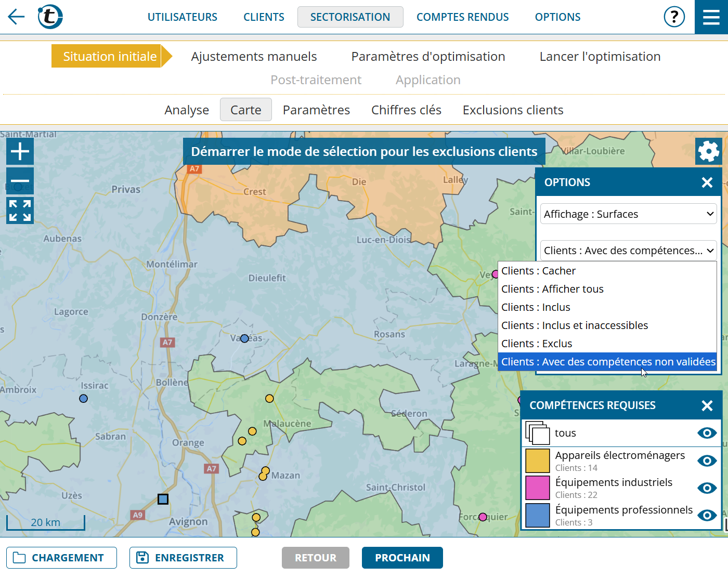Viewport: 728px width, 578px height.
Task: Click the map zoom out minus button
Action: coord(20,180)
